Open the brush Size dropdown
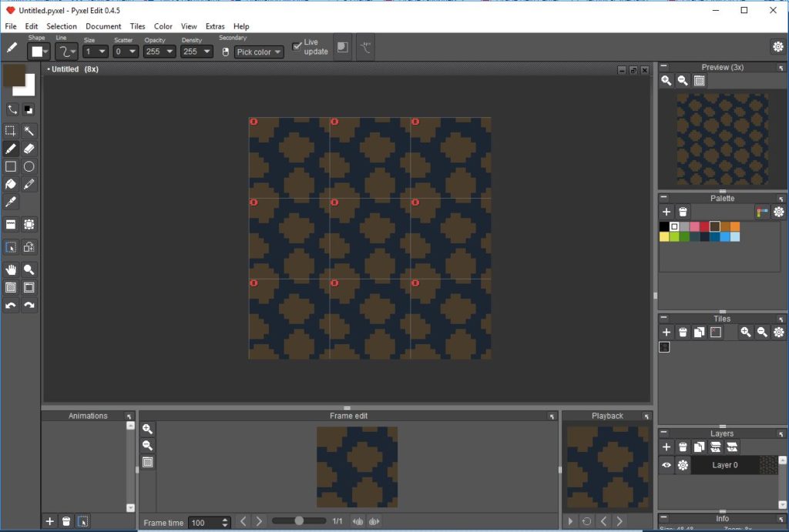The width and height of the screenshot is (789, 532). 102,51
